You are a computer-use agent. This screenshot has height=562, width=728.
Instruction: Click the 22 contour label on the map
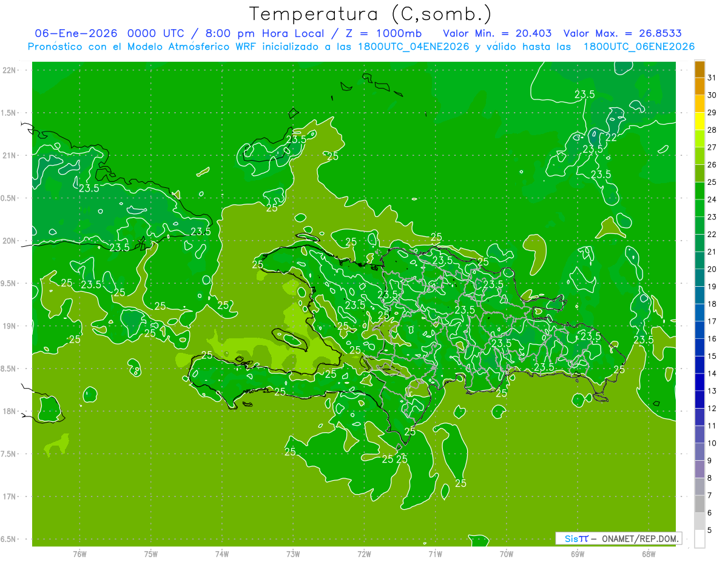[x=612, y=138]
